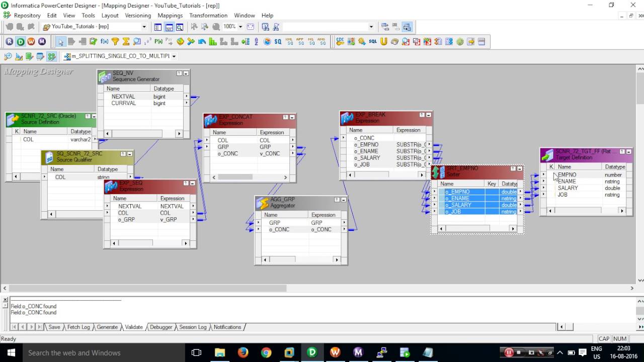
Task: Switch to the Save output tab
Action: 54,327
